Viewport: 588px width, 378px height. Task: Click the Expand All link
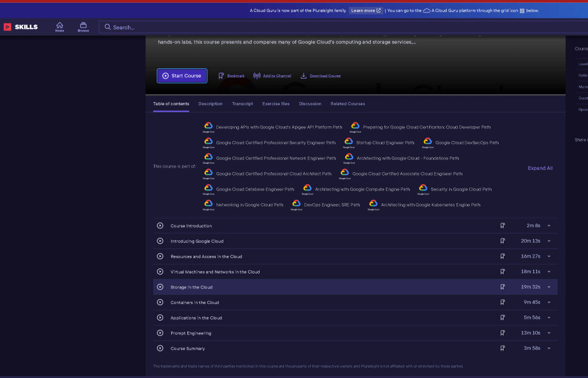pyautogui.click(x=540, y=168)
